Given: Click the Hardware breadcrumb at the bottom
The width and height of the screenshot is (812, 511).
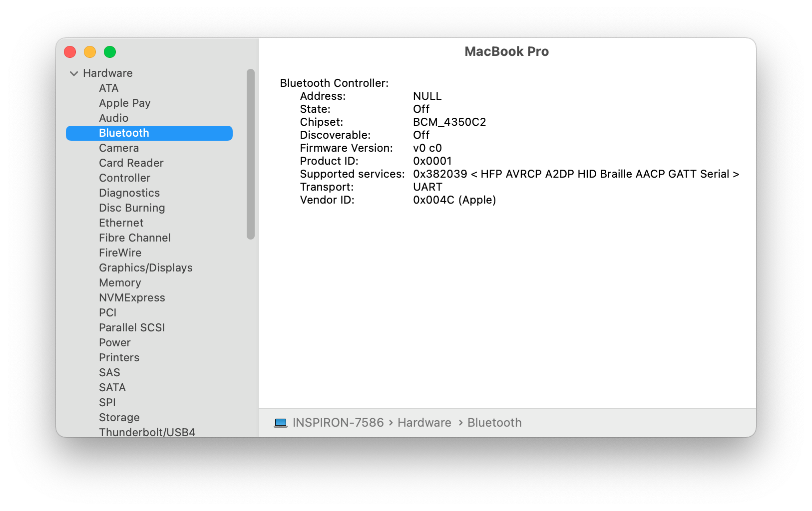Looking at the screenshot, I should click(x=423, y=423).
